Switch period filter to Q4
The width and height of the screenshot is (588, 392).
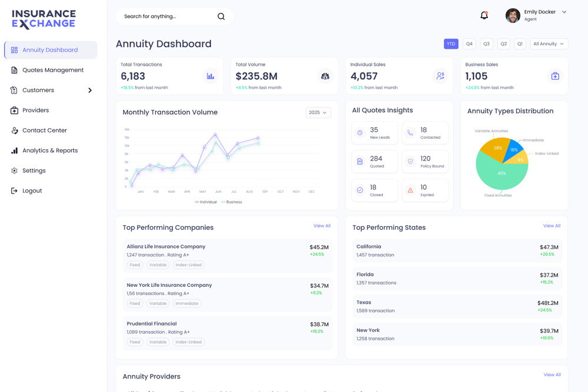coord(469,44)
